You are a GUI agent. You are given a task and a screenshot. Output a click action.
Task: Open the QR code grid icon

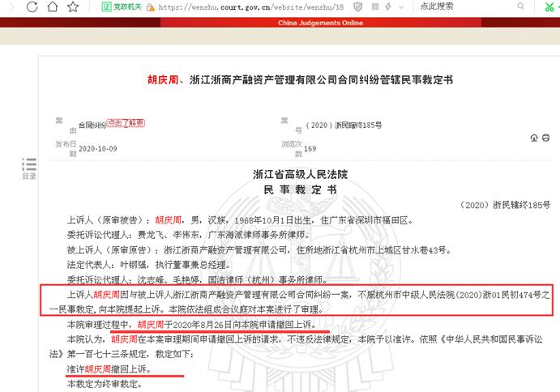[375, 6]
